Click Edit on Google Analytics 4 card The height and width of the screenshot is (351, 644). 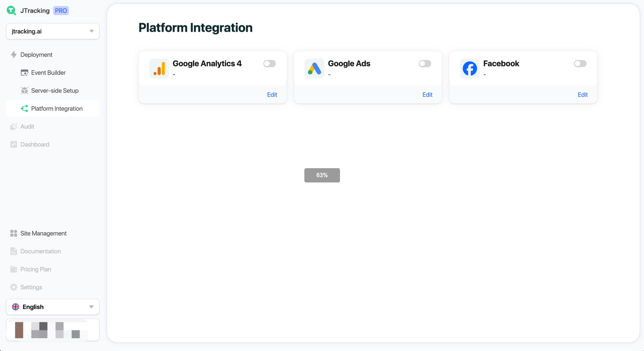[272, 95]
